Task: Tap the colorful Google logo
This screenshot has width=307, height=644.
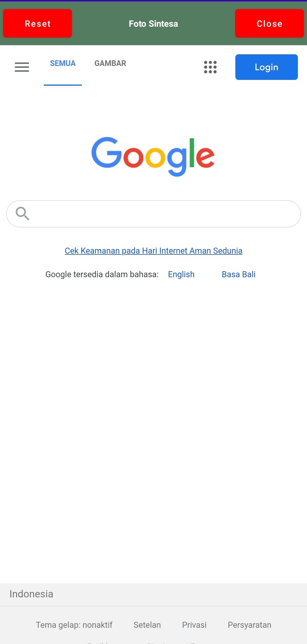Action: click(153, 157)
